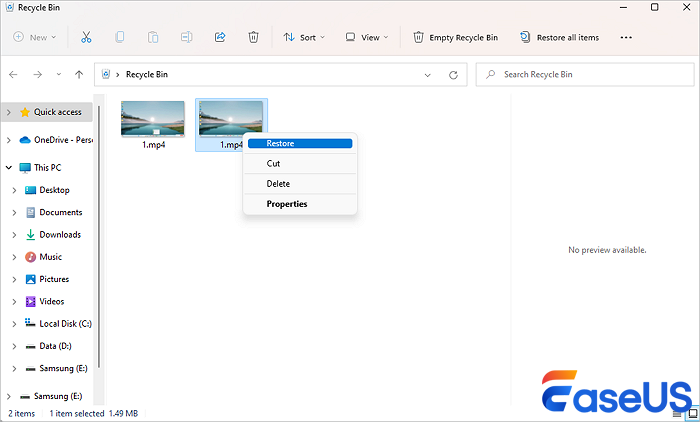700x422 pixels.
Task: Select the first 1.mp4 thumbnail
Action: coord(153,119)
